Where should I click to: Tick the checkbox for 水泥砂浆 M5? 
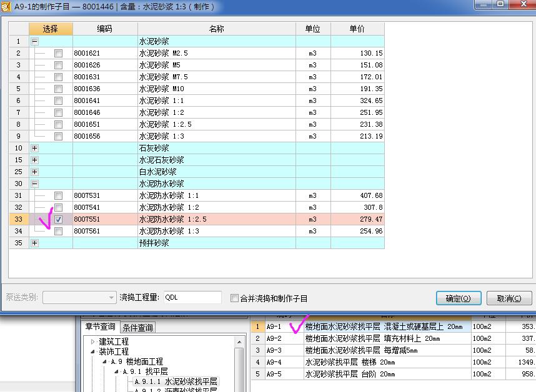click(x=59, y=65)
